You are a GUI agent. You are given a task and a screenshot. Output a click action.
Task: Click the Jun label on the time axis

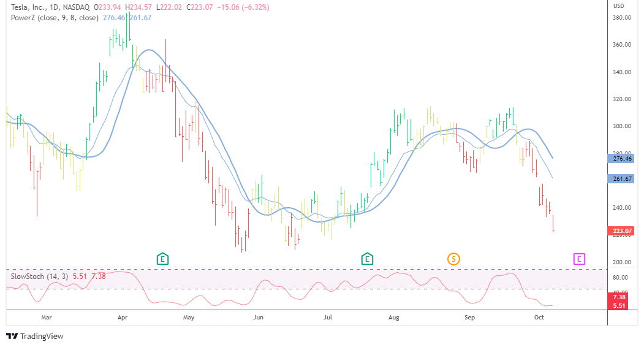[x=258, y=318]
